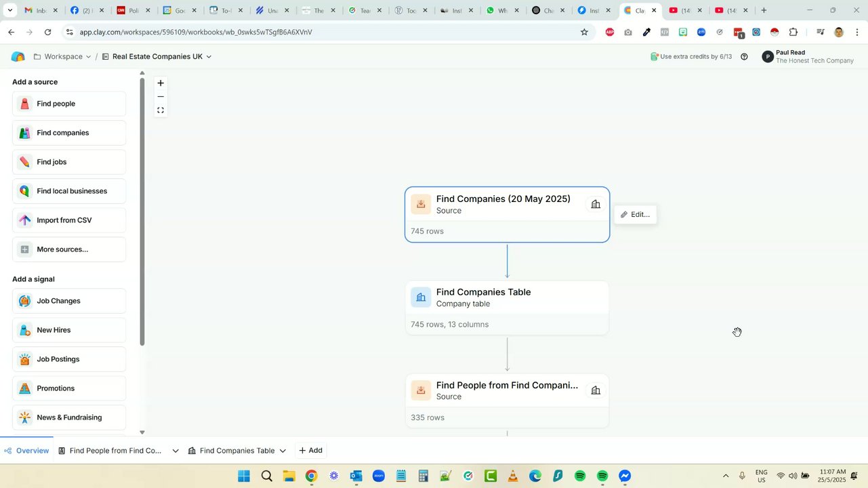The width and height of the screenshot is (868, 488).
Task: Open File Explorer from taskbar
Action: click(289, 476)
